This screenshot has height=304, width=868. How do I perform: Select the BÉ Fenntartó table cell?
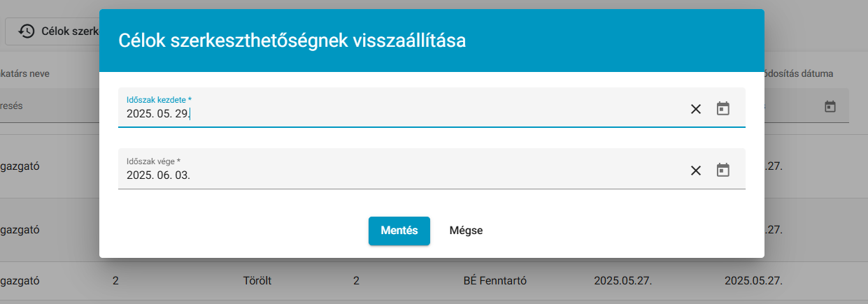(x=495, y=281)
